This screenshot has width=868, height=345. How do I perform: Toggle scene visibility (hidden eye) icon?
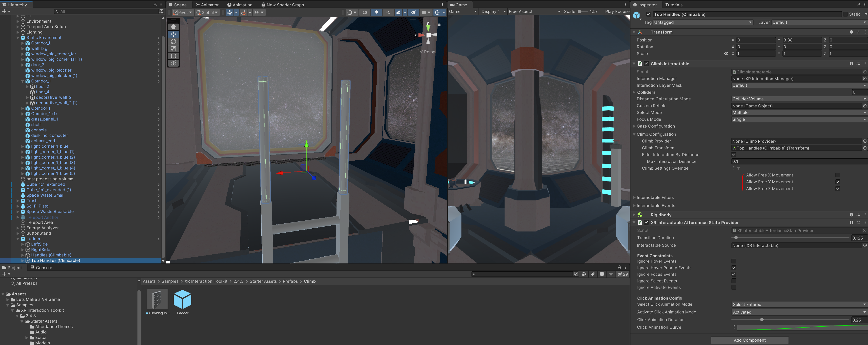(x=414, y=12)
